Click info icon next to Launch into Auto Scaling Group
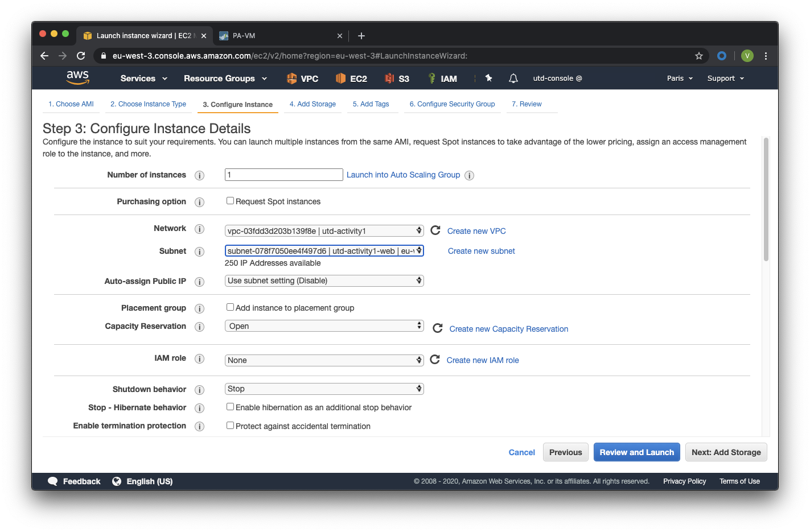 click(469, 175)
